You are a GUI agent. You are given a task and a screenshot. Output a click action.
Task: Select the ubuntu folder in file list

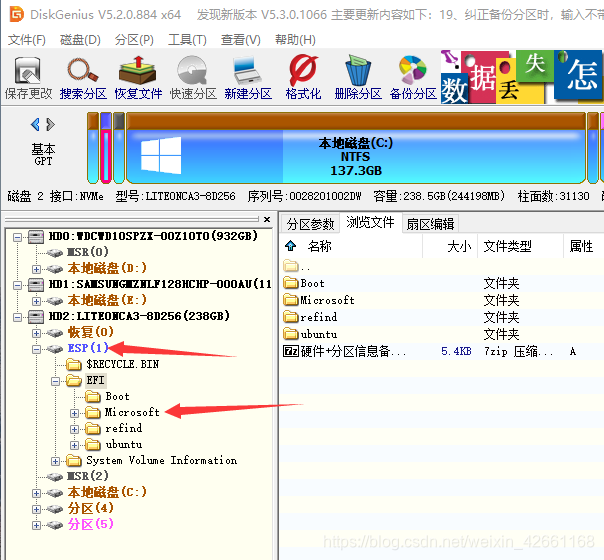click(318, 334)
